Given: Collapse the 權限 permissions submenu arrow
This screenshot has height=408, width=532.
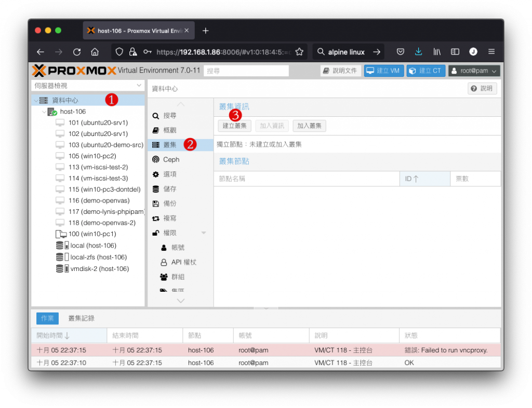Looking at the screenshot, I should 204,233.
